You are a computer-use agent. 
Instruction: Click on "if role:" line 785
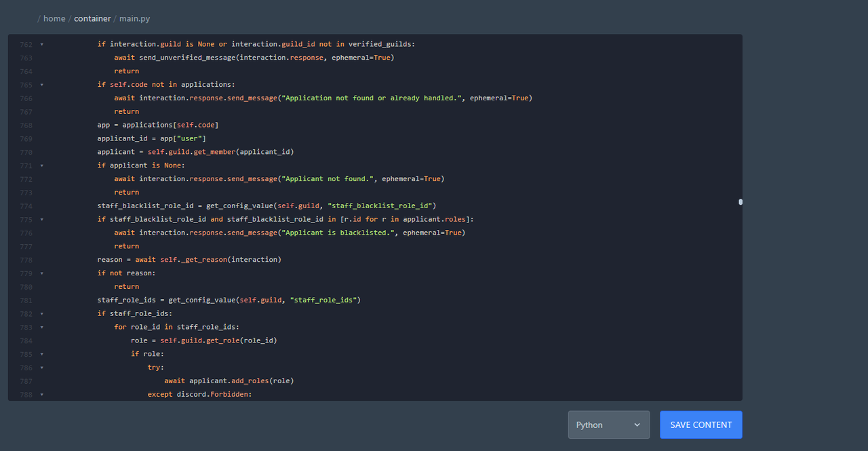148,354
